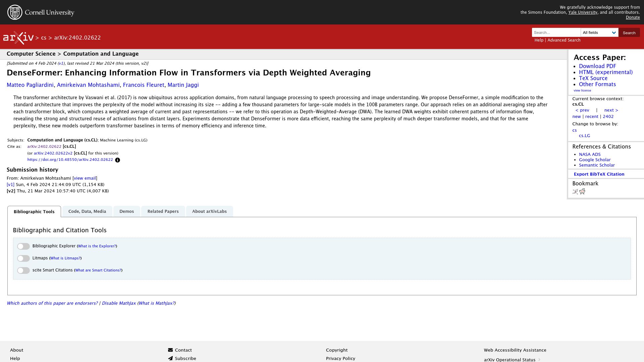Open the About arXivLabs tab
644x362 pixels.
(x=209, y=212)
